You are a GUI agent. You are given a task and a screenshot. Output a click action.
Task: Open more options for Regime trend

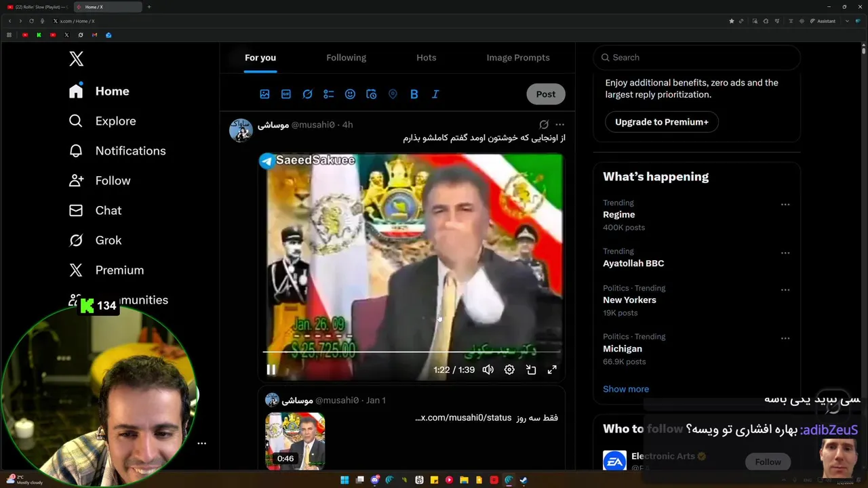click(785, 204)
